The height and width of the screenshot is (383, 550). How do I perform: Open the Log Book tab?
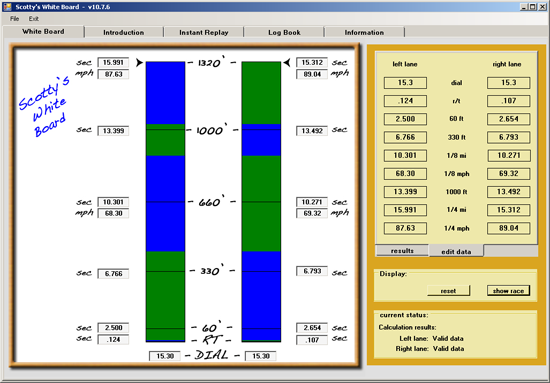pos(284,32)
